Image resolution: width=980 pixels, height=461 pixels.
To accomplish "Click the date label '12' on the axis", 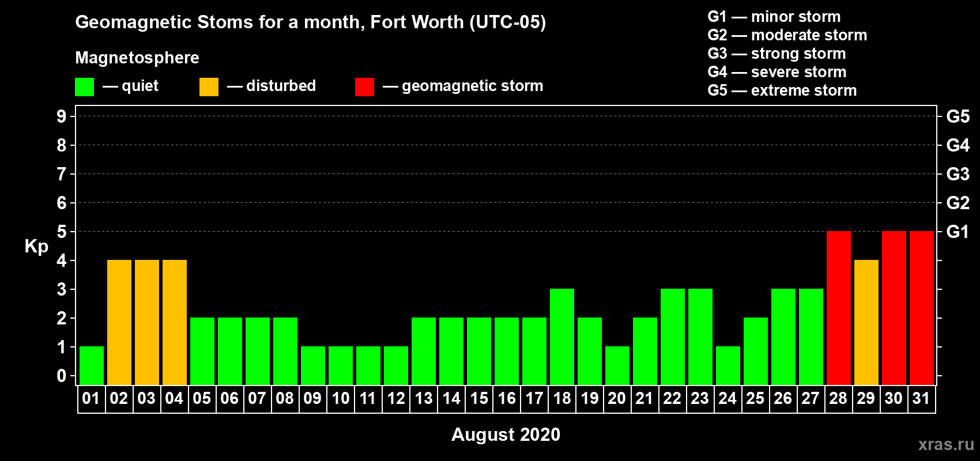I will coord(396,399).
